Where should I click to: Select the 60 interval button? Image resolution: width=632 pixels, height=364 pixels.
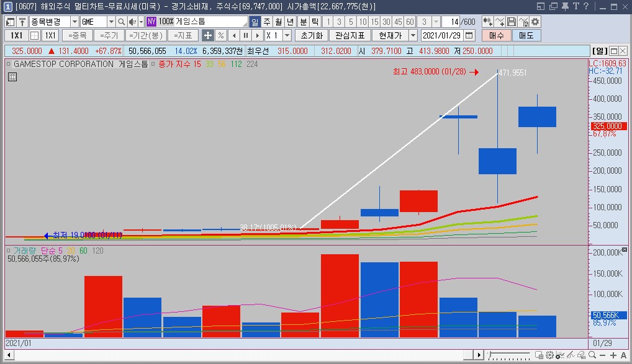point(410,22)
